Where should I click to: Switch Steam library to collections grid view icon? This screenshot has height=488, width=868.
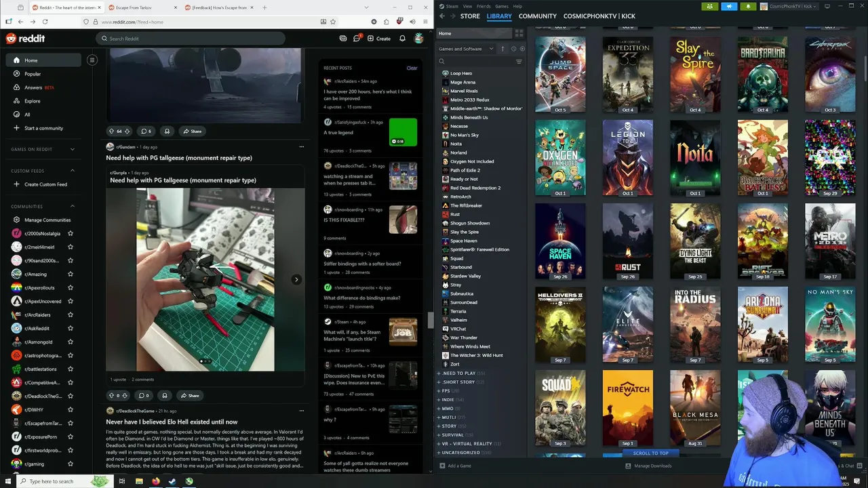coord(519,33)
